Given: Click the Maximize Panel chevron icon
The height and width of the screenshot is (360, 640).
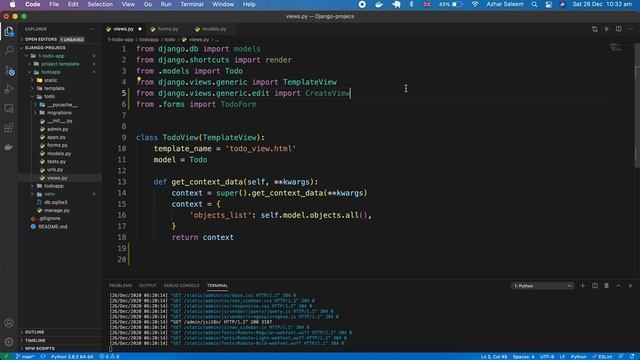Looking at the screenshot, I should click(x=618, y=286).
